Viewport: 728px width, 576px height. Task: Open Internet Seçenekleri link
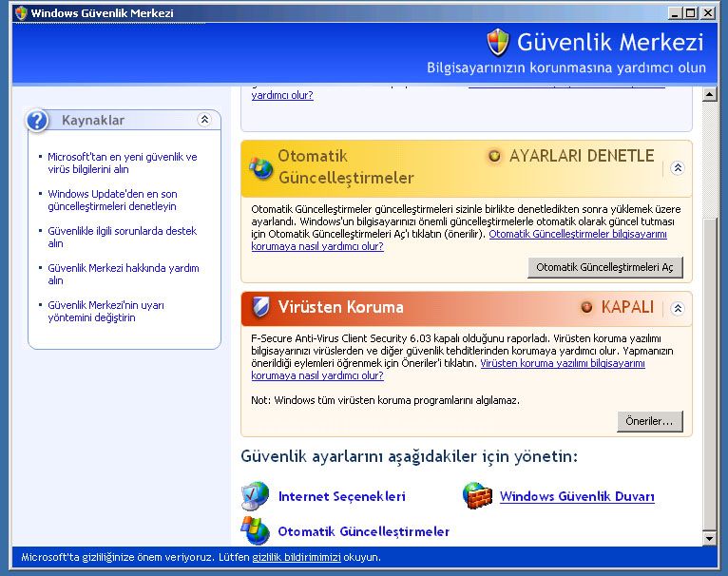click(342, 496)
